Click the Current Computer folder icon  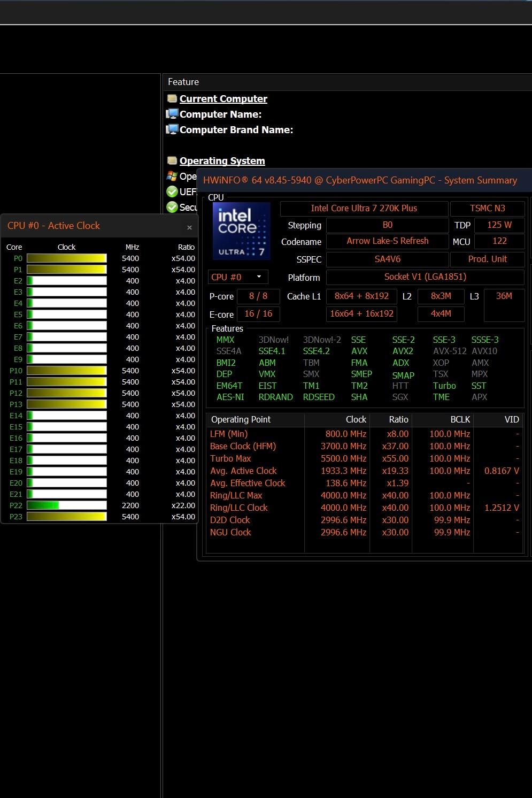[172, 98]
